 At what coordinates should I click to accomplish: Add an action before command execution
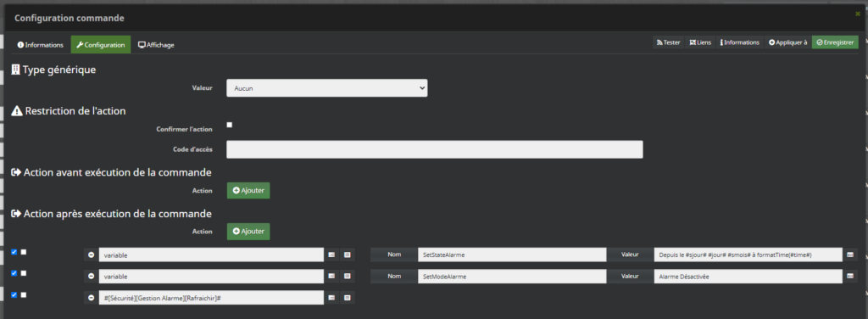pyautogui.click(x=248, y=191)
